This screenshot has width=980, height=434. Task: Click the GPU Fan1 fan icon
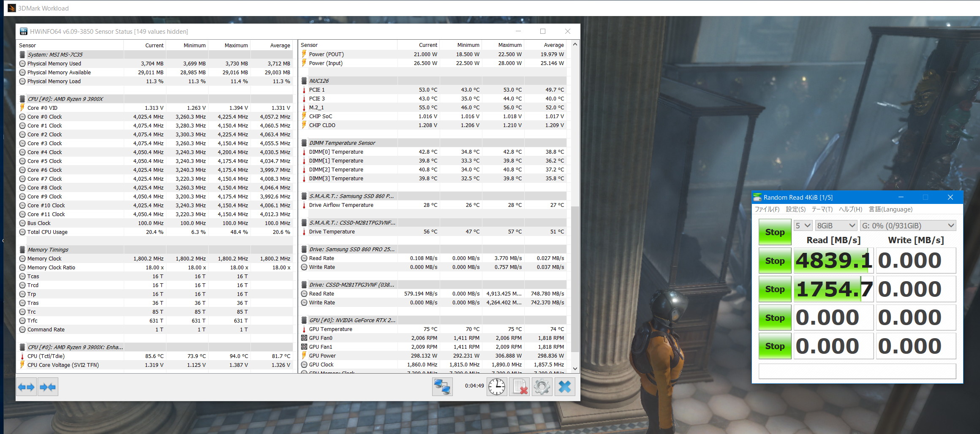[304, 347]
